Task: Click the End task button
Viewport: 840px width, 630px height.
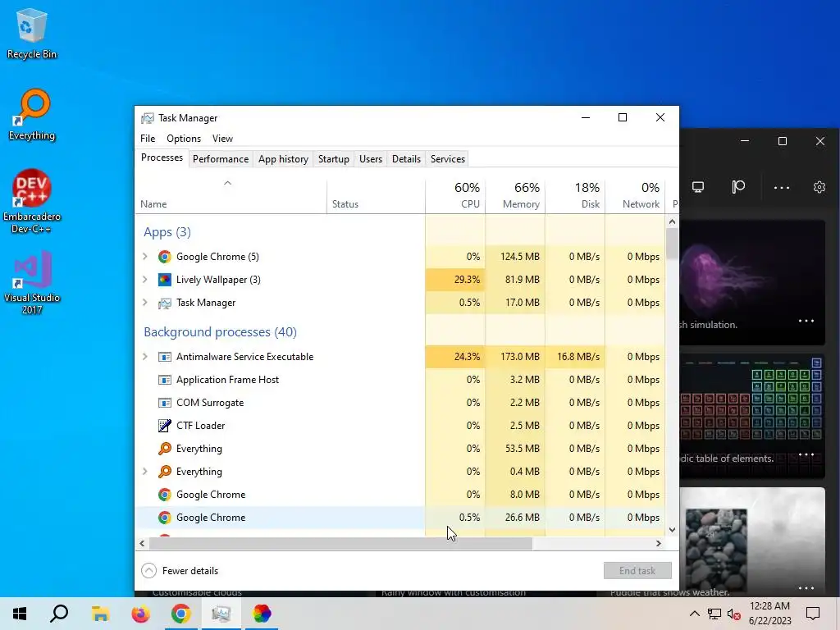Action: point(637,571)
